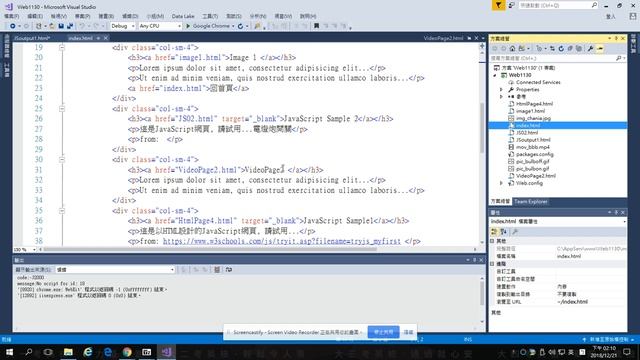Click the Property Pages wrench icon in Properties panel
The image size is (640, 360).
(515, 232)
